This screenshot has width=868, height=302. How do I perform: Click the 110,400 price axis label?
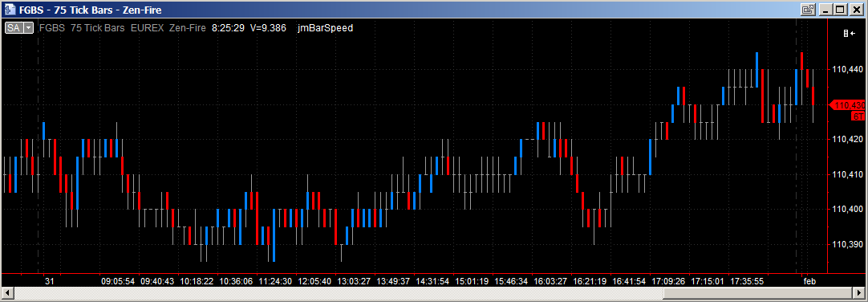point(847,210)
